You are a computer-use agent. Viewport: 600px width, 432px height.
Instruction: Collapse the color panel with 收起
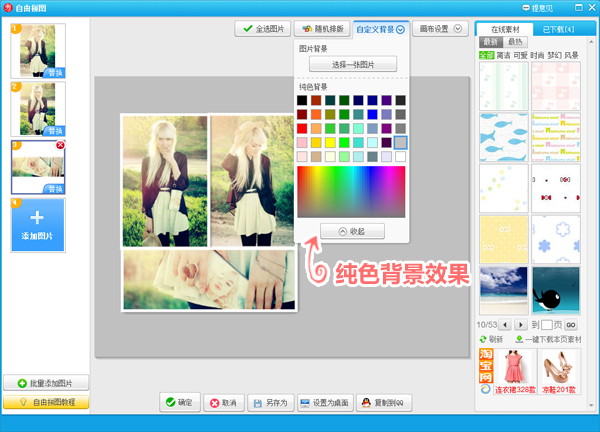(x=351, y=231)
